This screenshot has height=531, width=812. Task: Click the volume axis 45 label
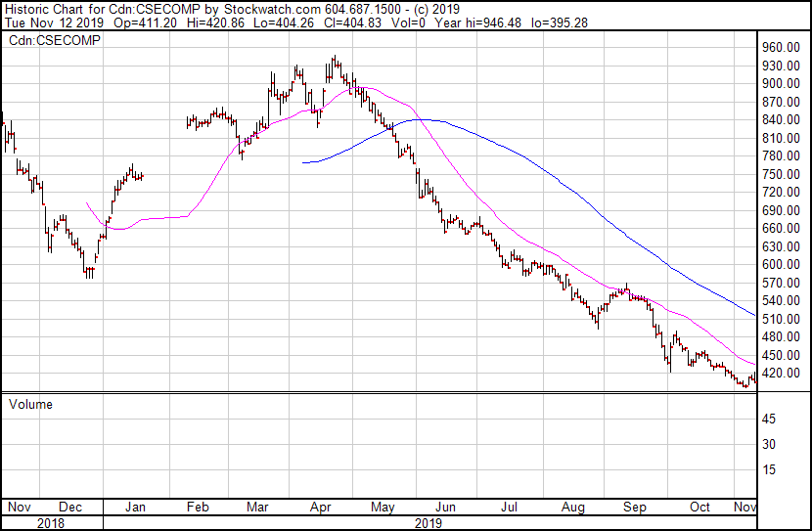click(769, 419)
